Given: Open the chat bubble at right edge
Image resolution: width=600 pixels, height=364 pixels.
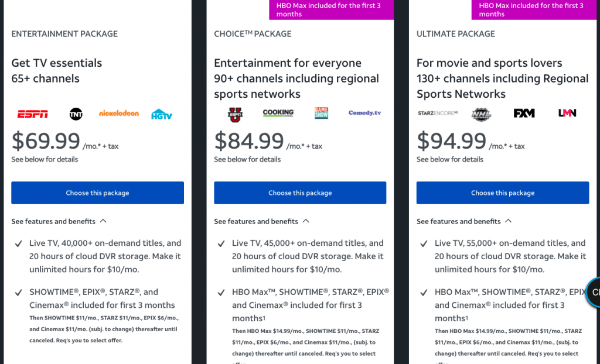Looking at the screenshot, I should pyautogui.click(x=594, y=293).
